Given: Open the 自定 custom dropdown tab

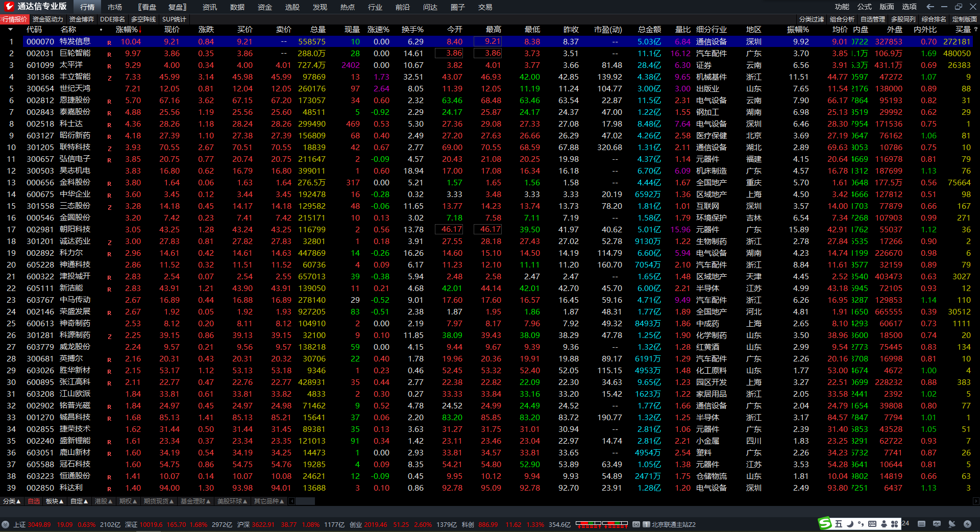Looking at the screenshot, I should tap(79, 501).
